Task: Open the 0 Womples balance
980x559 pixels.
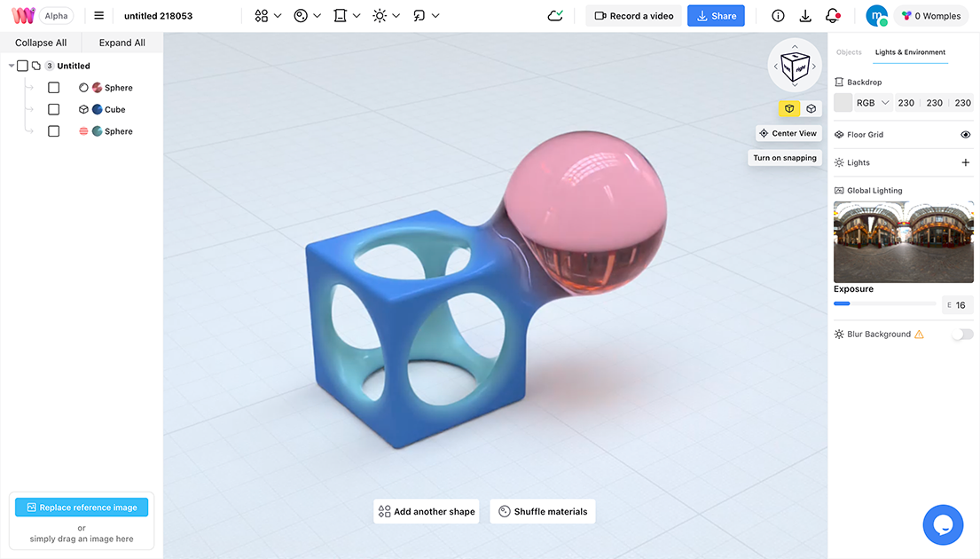Action: coord(931,16)
